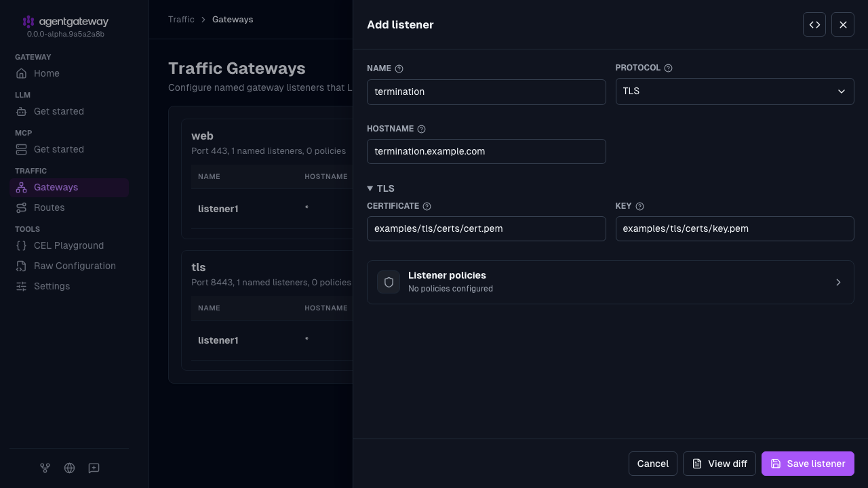868x488 pixels.
Task: Click the MCP server icon
Action: [22, 149]
